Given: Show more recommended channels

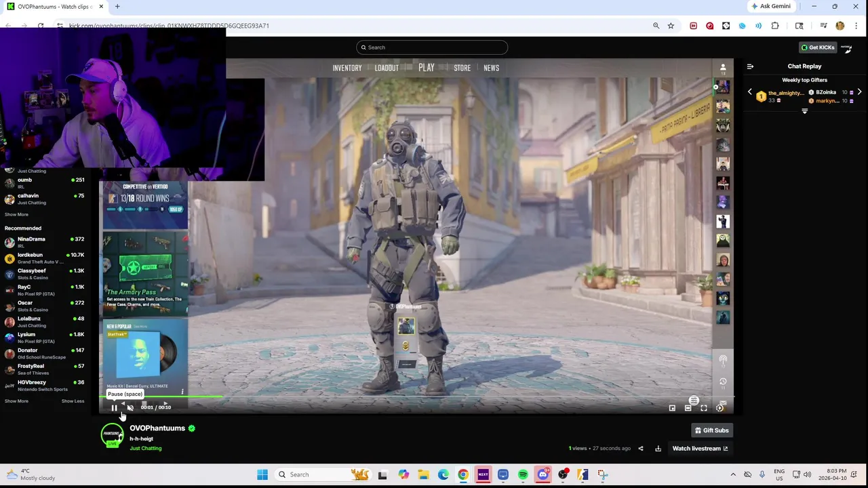Looking at the screenshot, I should click(x=16, y=401).
